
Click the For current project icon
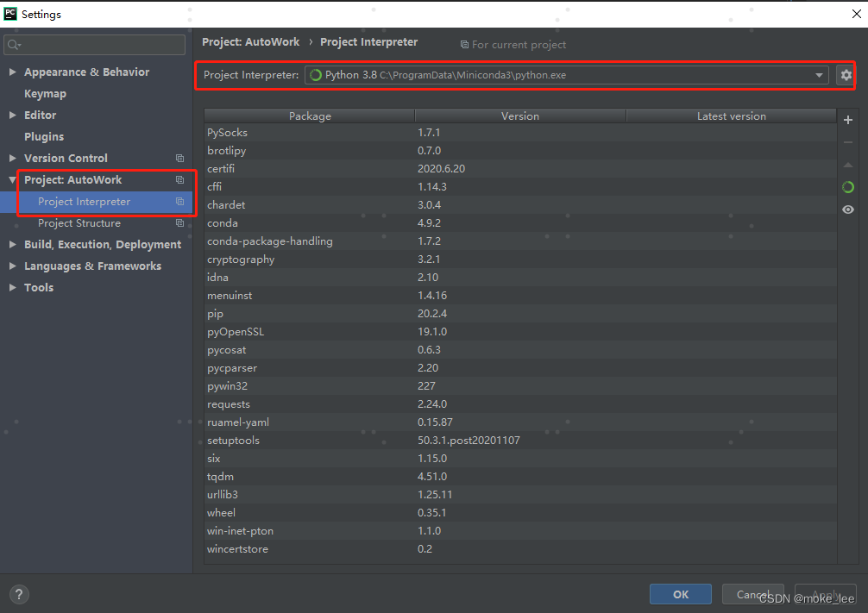click(x=464, y=45)
